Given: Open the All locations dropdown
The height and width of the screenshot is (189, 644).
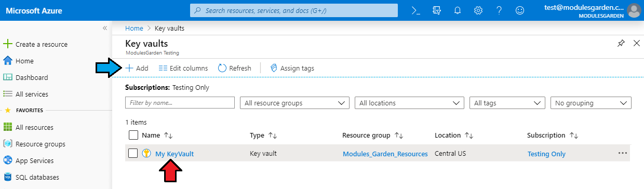Looking at the screenshot, I should [x=409, y=103].
